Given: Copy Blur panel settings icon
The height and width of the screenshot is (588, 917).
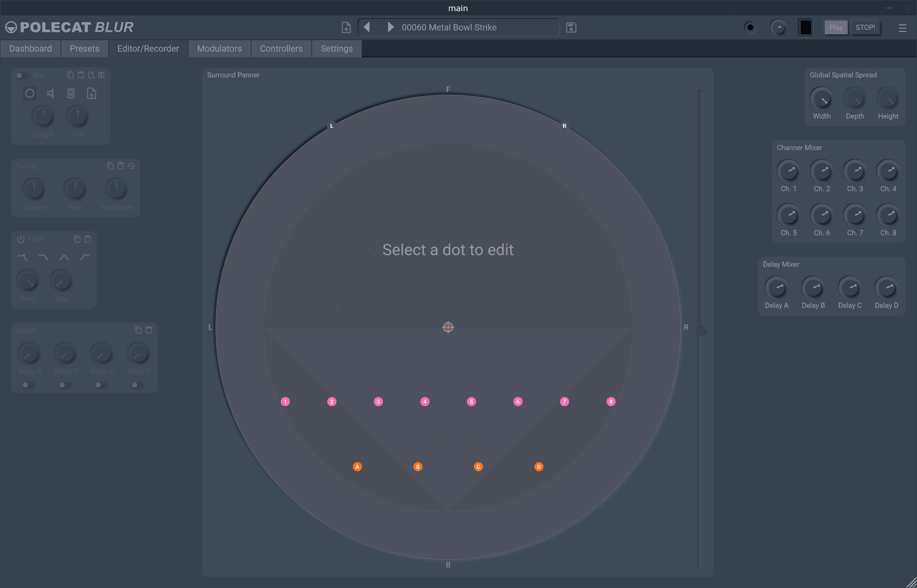Looking at the screenshot, I should click(x=70, y=75).
